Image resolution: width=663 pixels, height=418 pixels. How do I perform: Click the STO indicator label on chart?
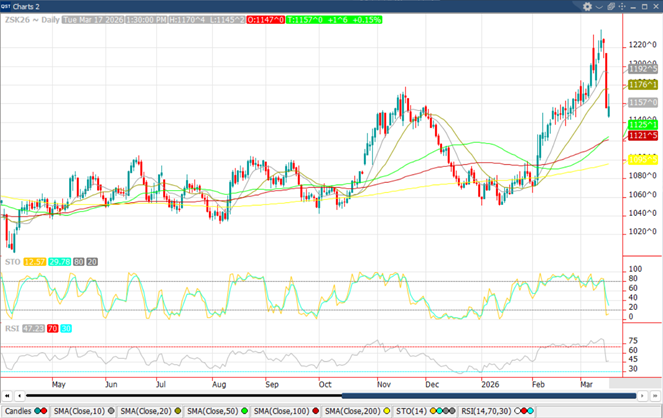point(12,262)
